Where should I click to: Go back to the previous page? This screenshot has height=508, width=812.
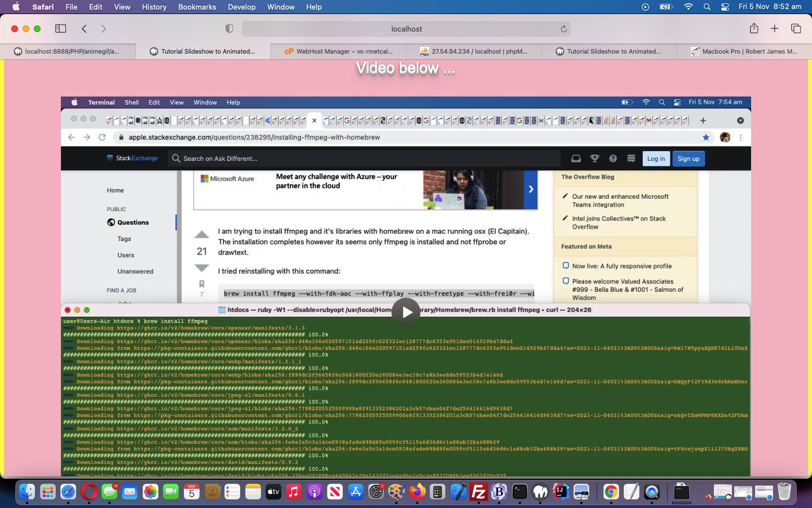(85, 29)
